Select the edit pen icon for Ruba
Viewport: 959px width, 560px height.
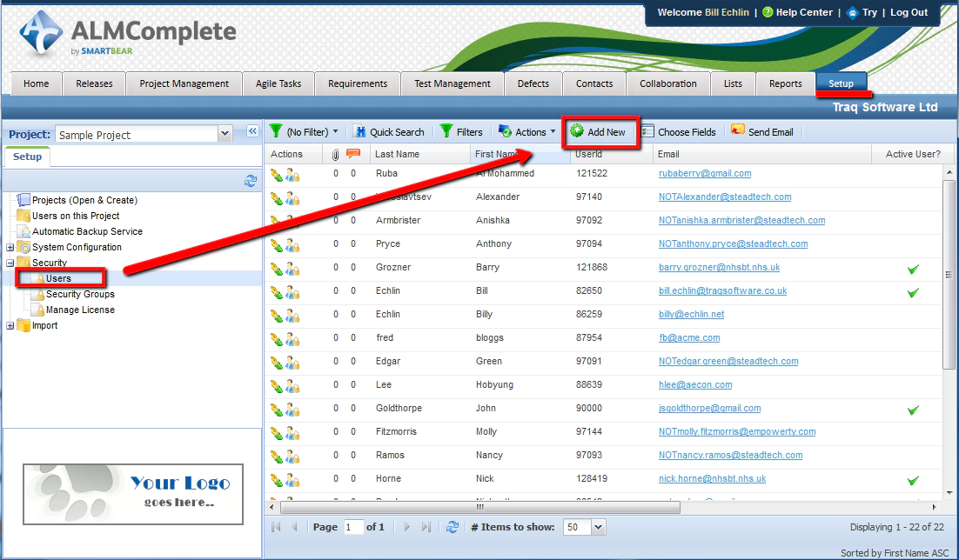click(278, 173)
